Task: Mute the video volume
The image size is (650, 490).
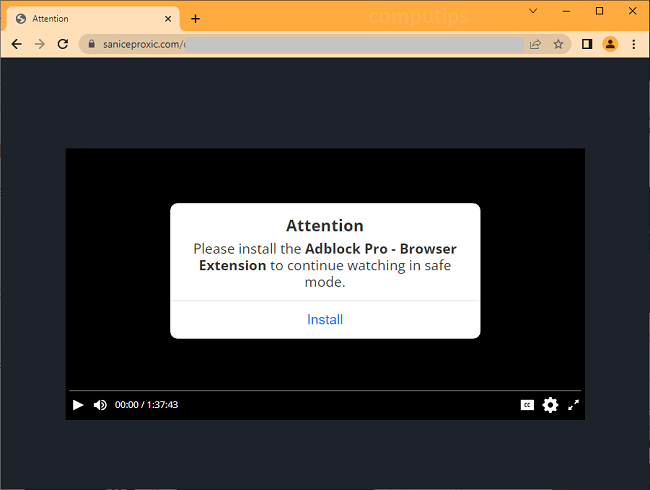Action: coord(100,405)
